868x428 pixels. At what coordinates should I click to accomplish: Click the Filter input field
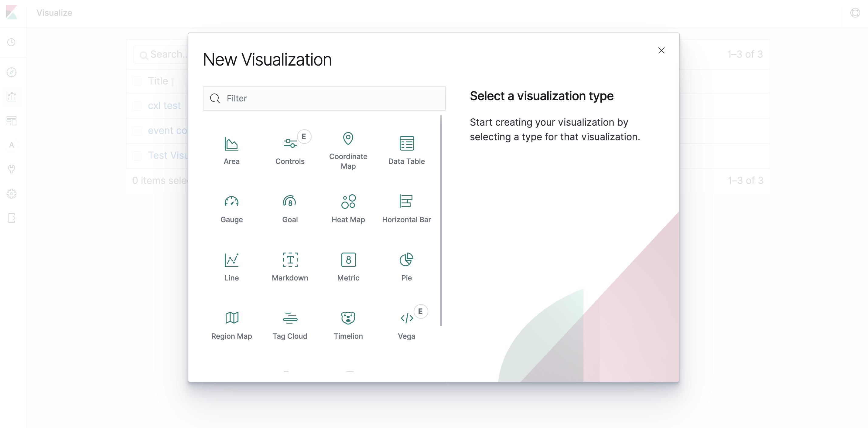324,98
